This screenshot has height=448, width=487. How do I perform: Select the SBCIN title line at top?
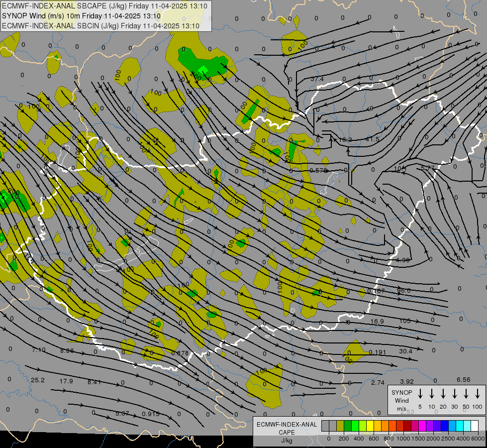[x=100, y=26]
